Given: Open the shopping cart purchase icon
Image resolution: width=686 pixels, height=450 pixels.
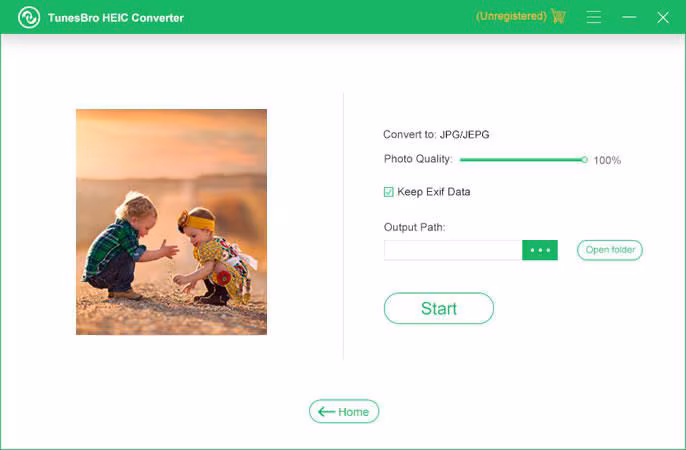Looking at the screenshot, I should 559,16.
